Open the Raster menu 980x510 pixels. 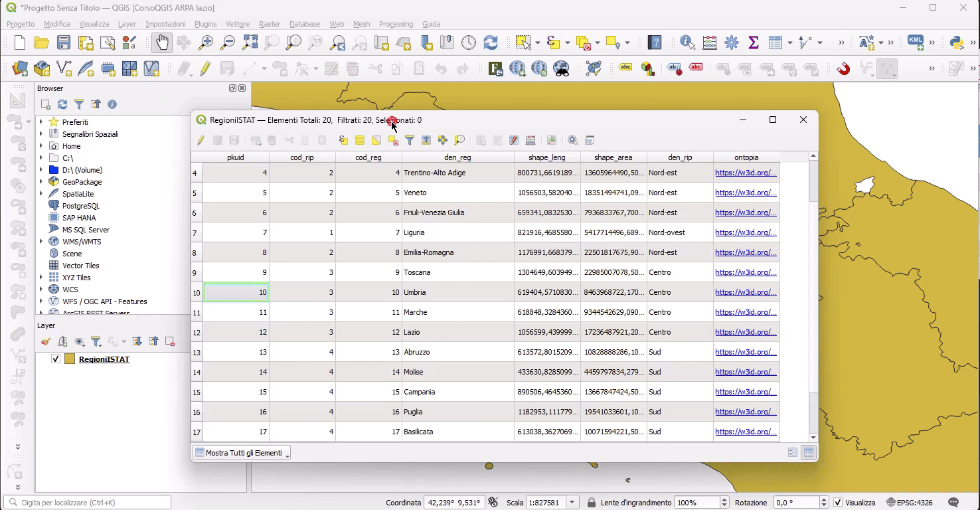click(270, 24)
